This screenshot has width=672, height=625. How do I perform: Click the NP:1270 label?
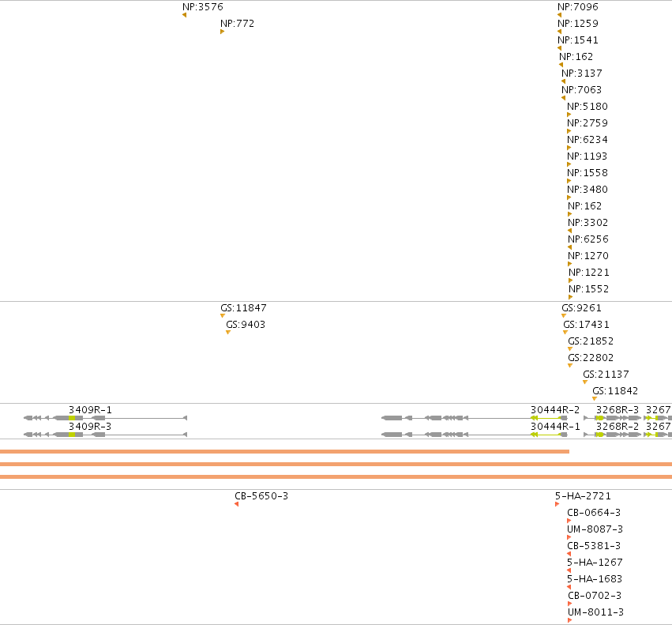pos(588,256)
